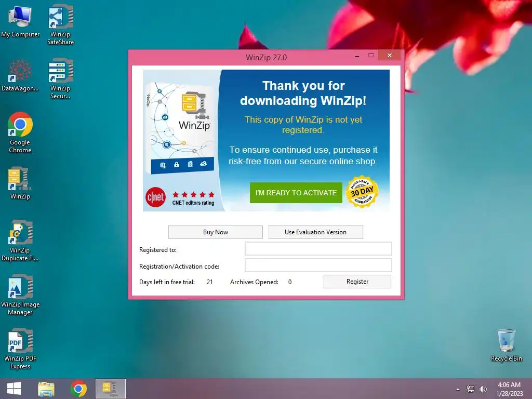Click the 'Archives Opened:' label
This screenshot has height=399, width=532.
254,282
